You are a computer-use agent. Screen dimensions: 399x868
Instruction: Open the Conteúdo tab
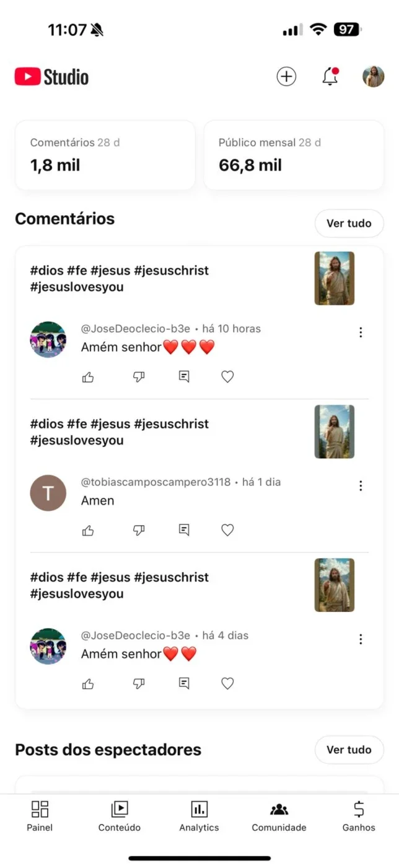120,816
